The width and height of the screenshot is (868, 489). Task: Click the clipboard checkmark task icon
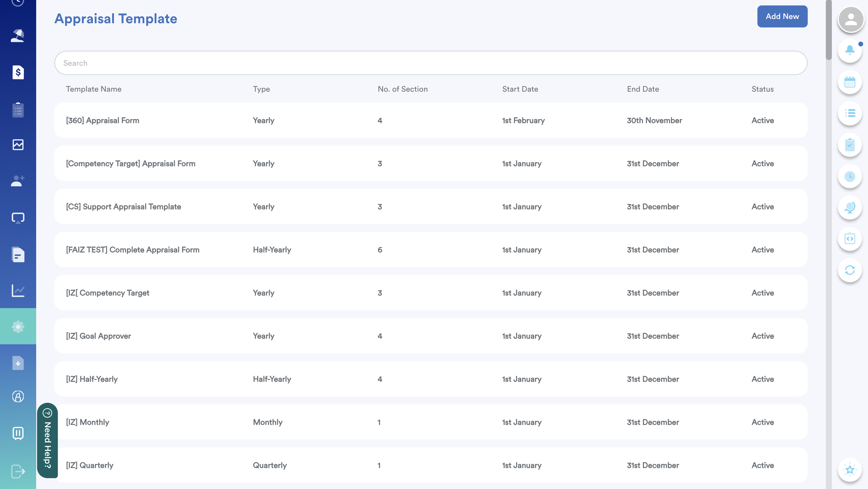tap(850, 145)
